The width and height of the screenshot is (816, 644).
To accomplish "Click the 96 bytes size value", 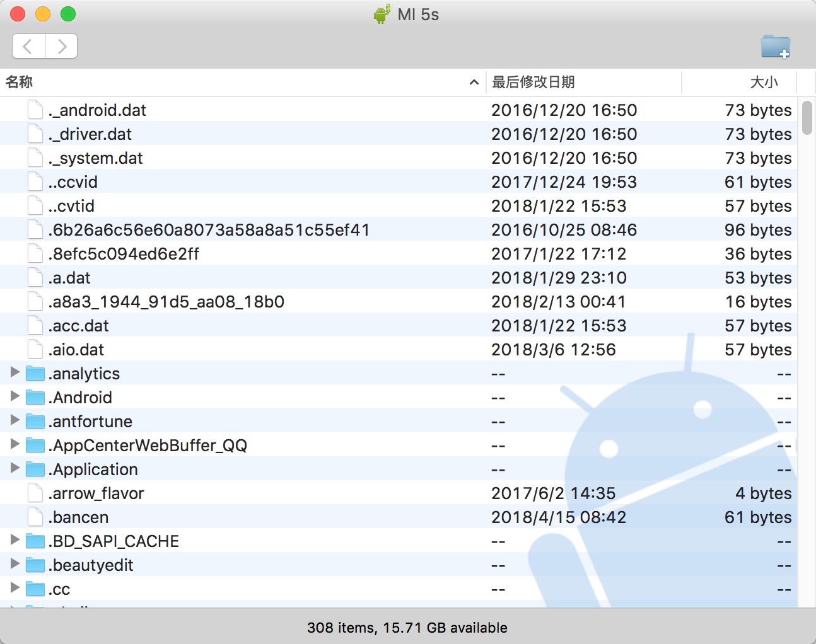I will tap(758, 230).
